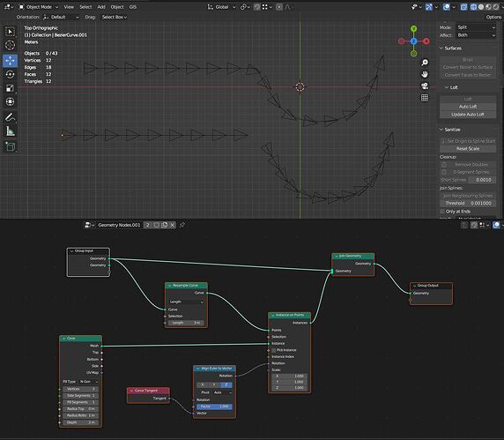The width and height of the screenshot is (504, 440).
Task: Toggle camera view with camera icon
Action: [425, 86]
